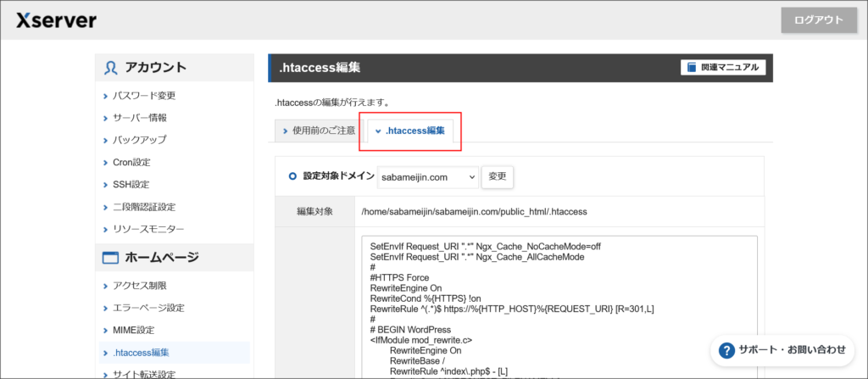Go to バックアップ settings
Image resolution: width=868 pixels, height=379 pixels.
coord(140,140)
